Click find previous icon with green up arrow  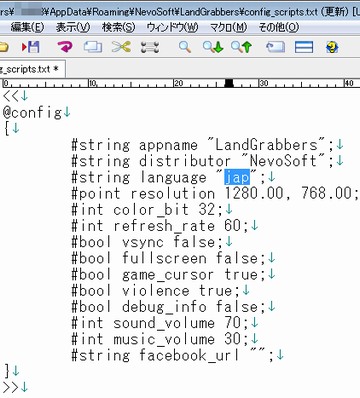click(x=242, y=47)
